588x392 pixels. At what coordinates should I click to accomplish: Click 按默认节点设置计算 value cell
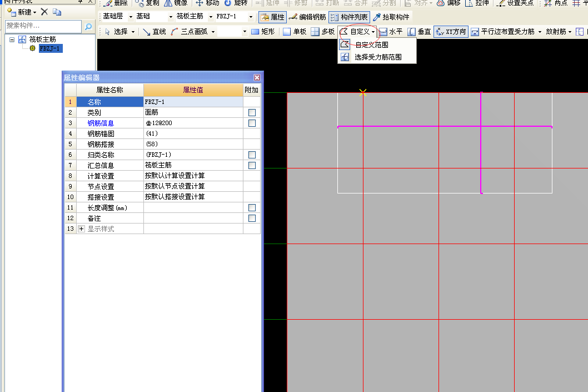(193, 186)
